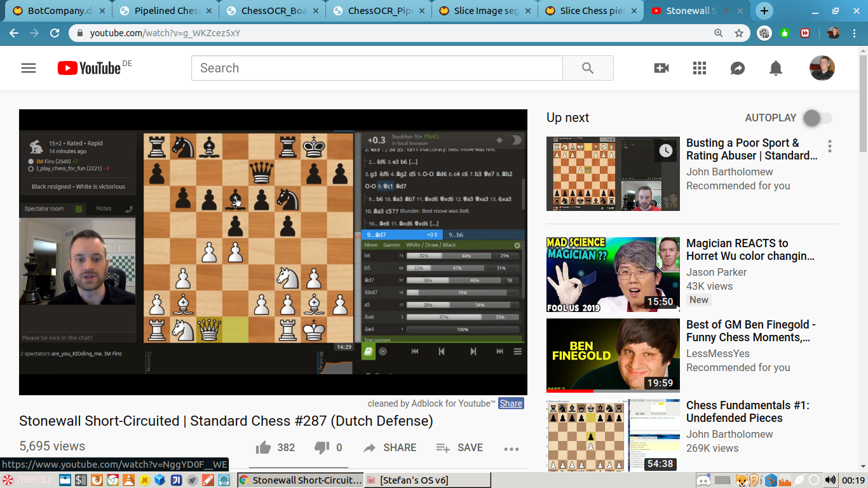Open the Ben Finegold video thumbnail

click(613, 355)
